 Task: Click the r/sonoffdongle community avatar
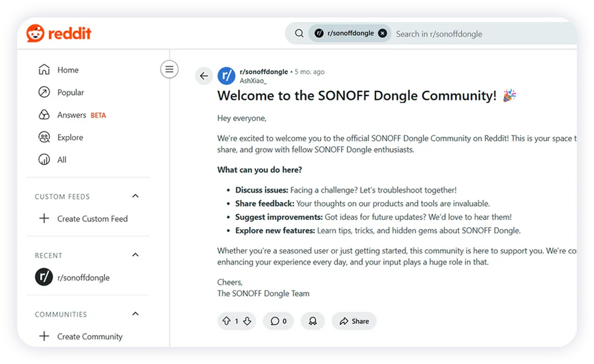pos(226,76)
